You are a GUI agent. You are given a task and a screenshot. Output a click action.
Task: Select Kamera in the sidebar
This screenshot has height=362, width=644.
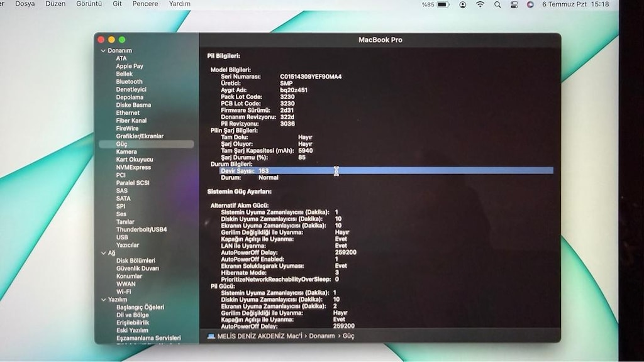(126, 152)
